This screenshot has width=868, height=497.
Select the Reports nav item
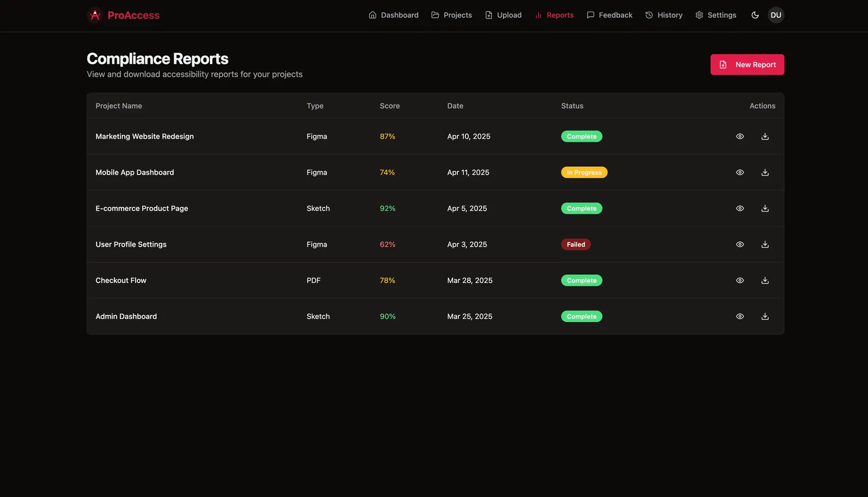point(554,15)
